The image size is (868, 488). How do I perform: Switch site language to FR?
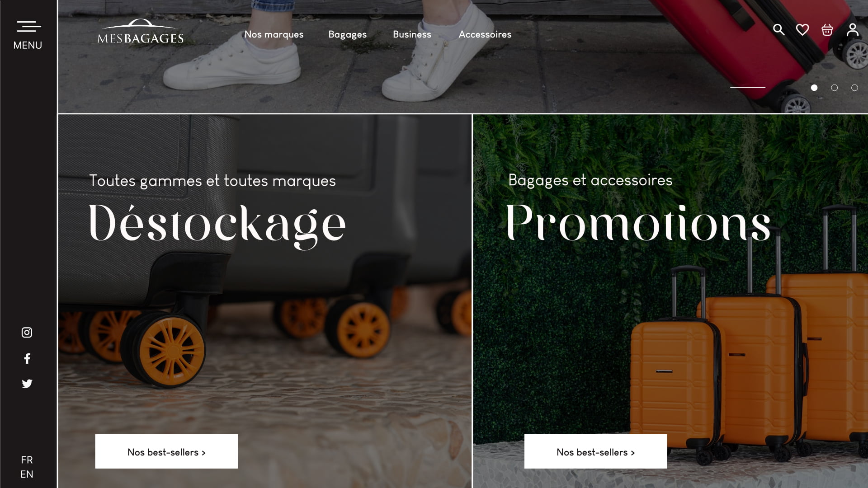(x=27, y=460)
